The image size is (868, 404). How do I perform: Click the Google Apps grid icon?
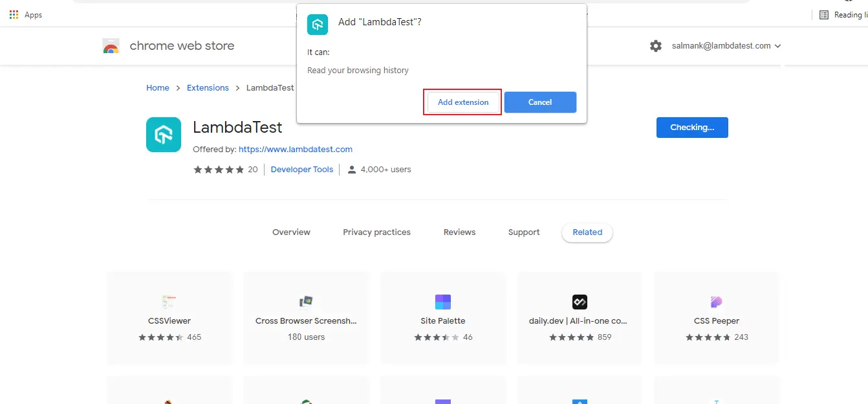point(14,14)
